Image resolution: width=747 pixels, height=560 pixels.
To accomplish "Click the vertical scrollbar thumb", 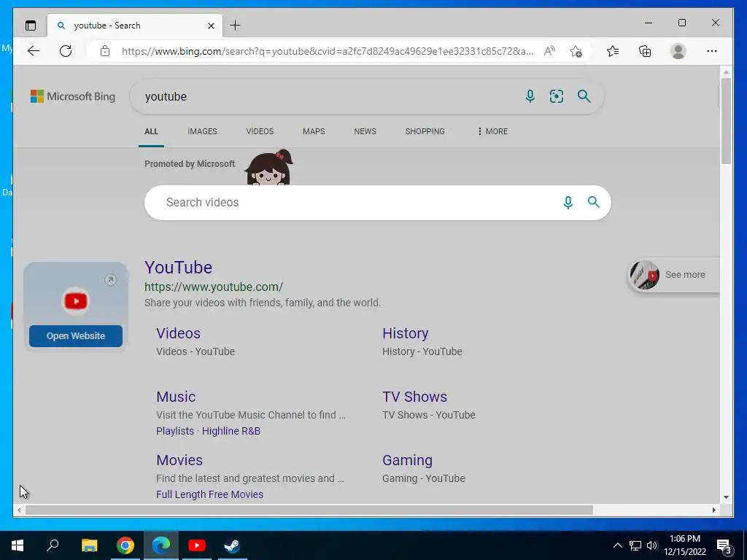I will tap(726, 121).
